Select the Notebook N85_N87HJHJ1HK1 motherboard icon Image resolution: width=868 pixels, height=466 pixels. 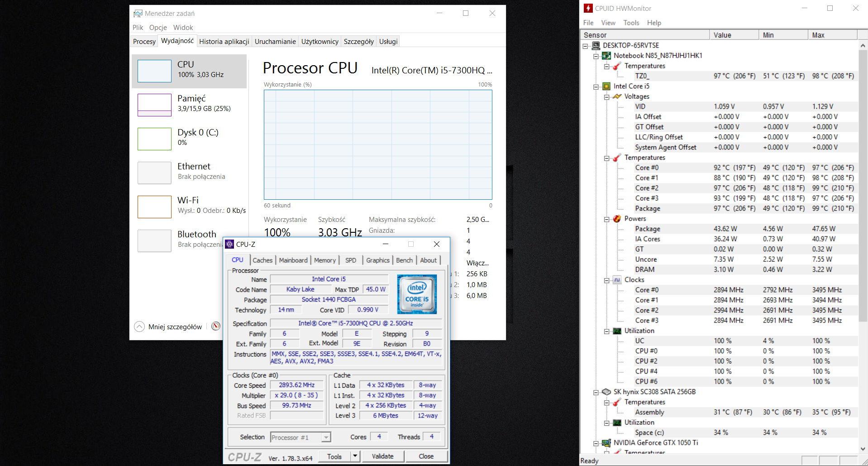(606, 56)
